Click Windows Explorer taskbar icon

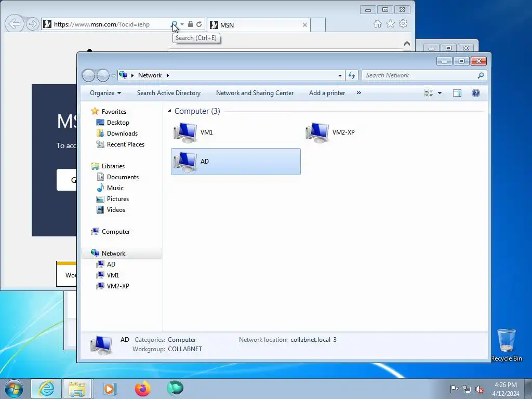pos(77,389)
